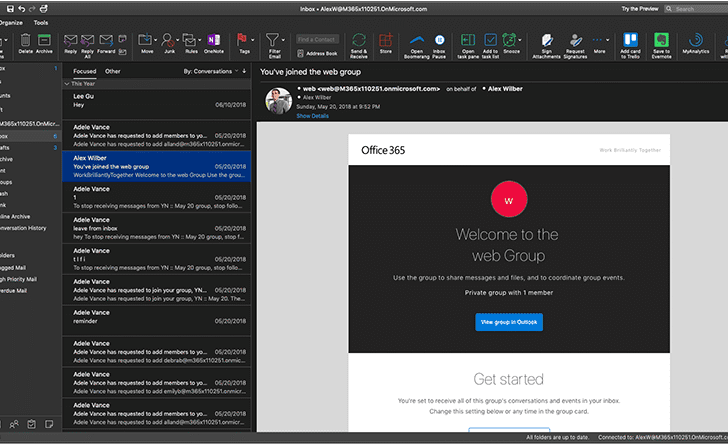This screenshot has height=444, width=728.
Task: Snooze the message with alarm icon
Action: click(x=509, y=40)
